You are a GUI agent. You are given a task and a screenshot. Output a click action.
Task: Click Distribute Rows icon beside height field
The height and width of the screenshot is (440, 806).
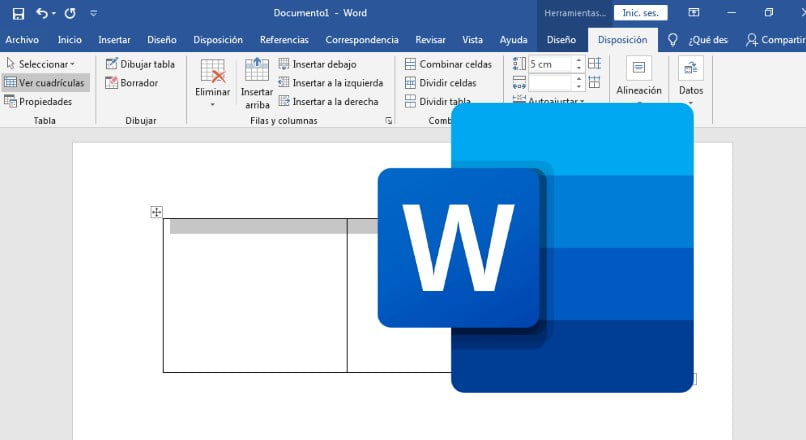(594, 64)
